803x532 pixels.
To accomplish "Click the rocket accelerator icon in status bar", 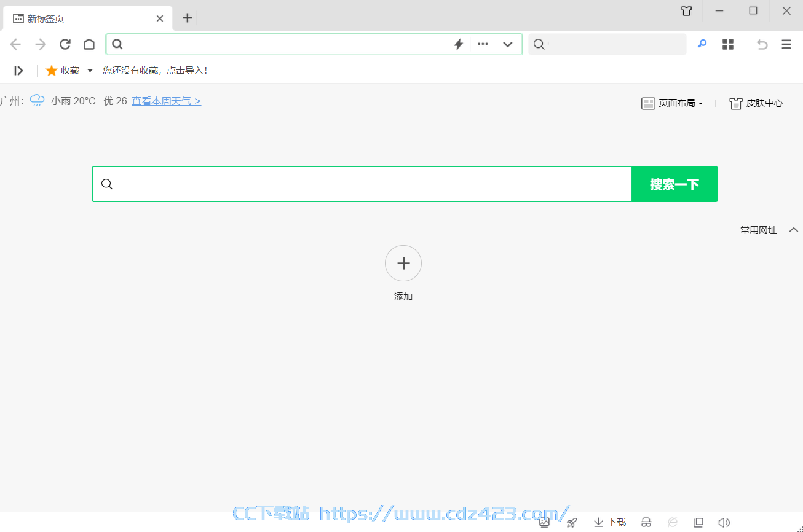I will pos(572,523).
